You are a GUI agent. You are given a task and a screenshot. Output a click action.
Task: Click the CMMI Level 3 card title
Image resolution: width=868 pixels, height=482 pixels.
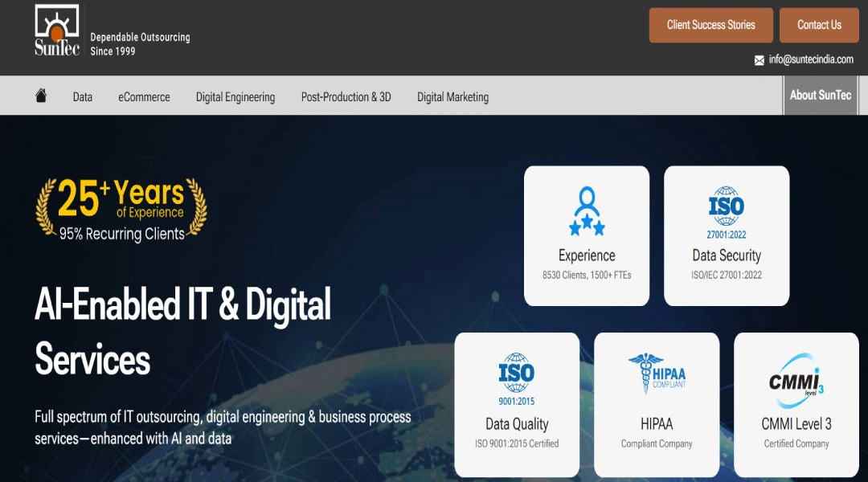point(796,424)
